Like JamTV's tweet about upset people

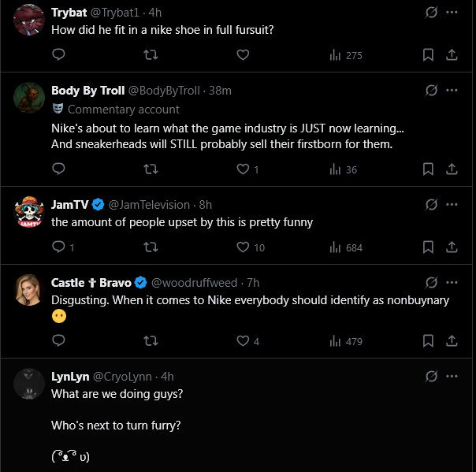coord(244,247)
